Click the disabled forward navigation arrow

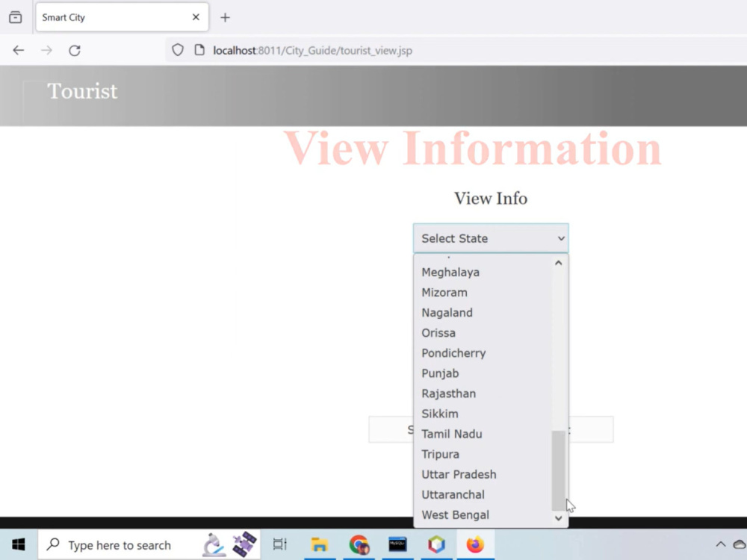click(x=46, y=51)
